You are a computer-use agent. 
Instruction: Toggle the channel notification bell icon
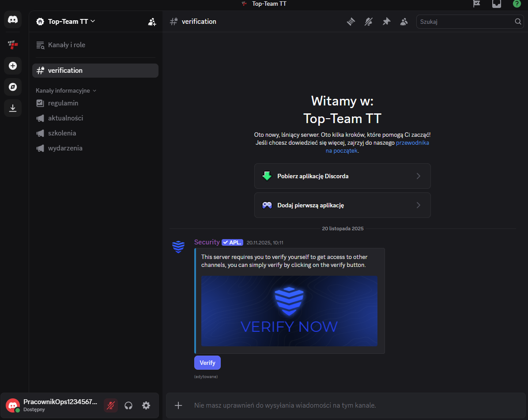(369, 22)
